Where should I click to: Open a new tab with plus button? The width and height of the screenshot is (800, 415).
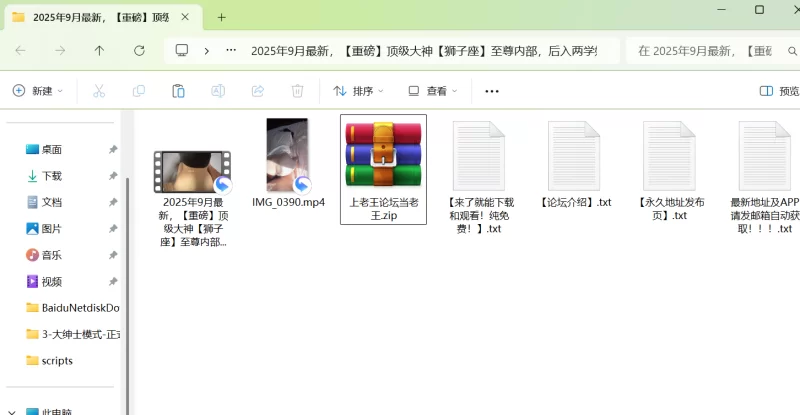point(221,17)
